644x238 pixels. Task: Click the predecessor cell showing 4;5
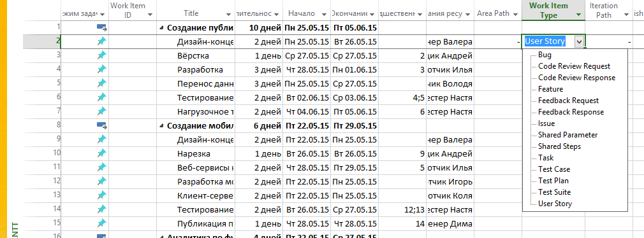pos(402,98)
